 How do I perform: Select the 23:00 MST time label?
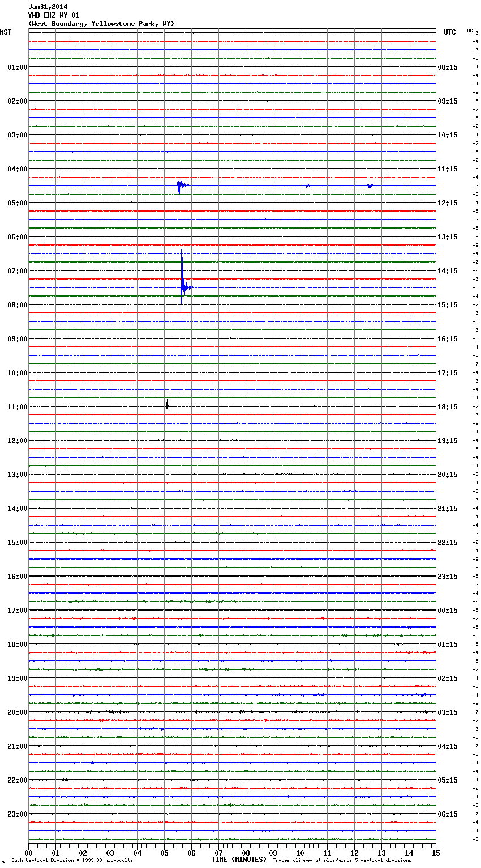[17, 814]
